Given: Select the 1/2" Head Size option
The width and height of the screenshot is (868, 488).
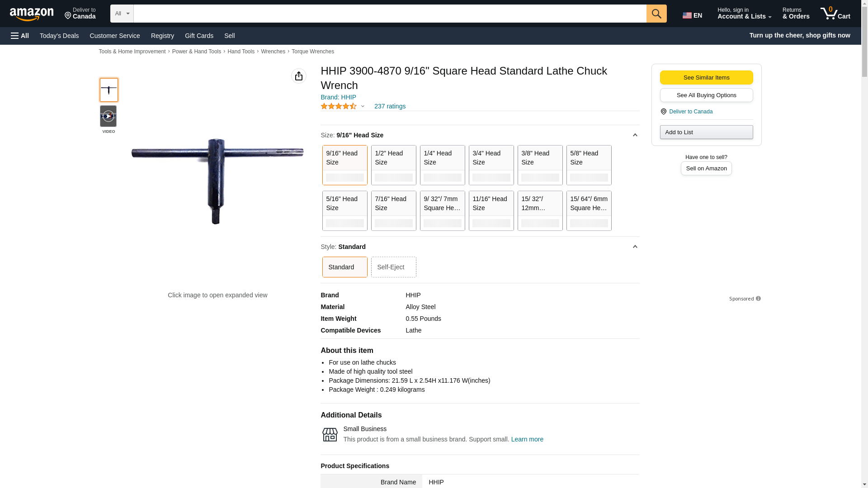Looking at the screenshot, I should [x=393, y=165].
